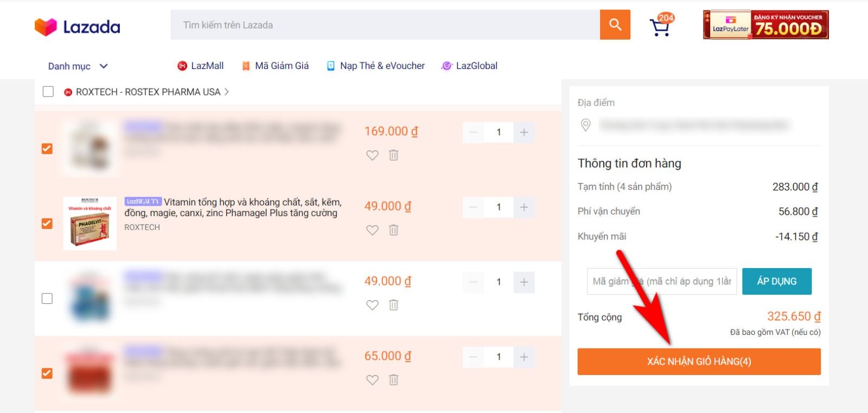868x413 pixels.
Task: Click the Mã Giảm Giá coupon icon
Action: [x=246, y=66]
